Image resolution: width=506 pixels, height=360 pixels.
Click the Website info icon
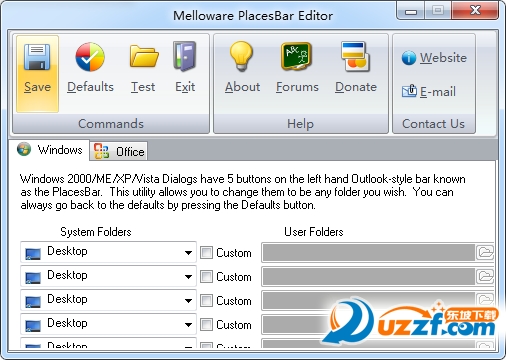(x=409, y=58)
